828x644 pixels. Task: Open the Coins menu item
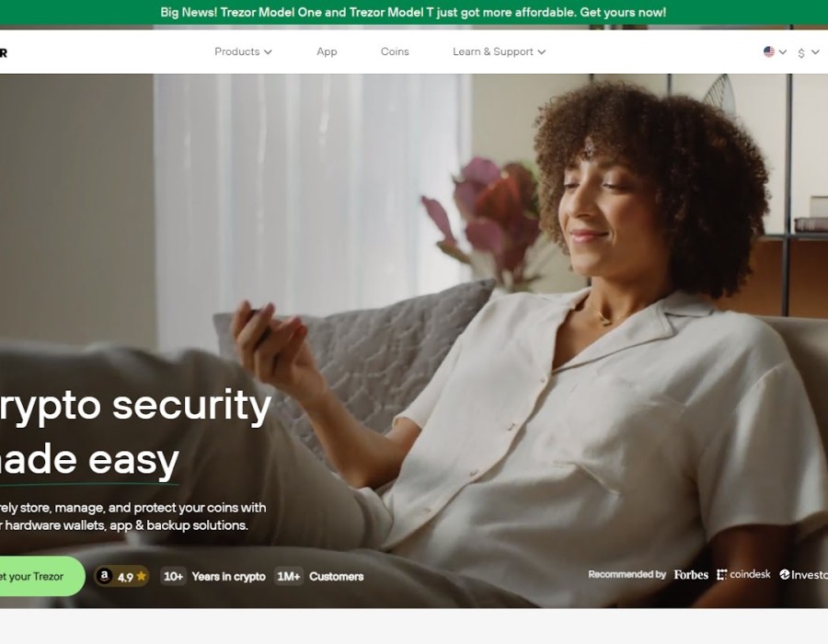click(395, 52)
